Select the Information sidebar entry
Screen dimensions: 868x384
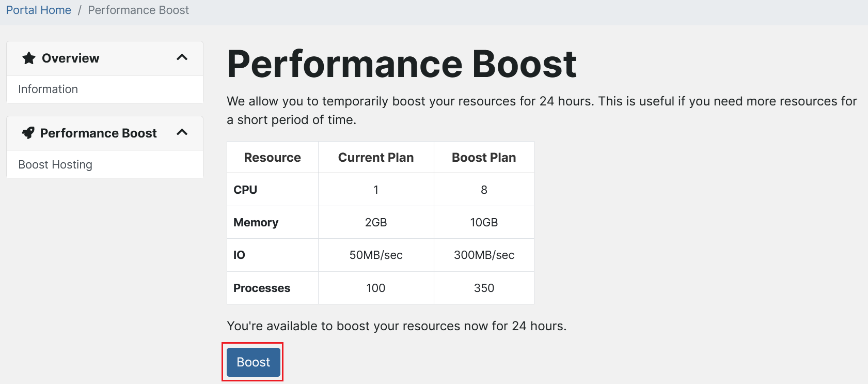pos(48,89)
